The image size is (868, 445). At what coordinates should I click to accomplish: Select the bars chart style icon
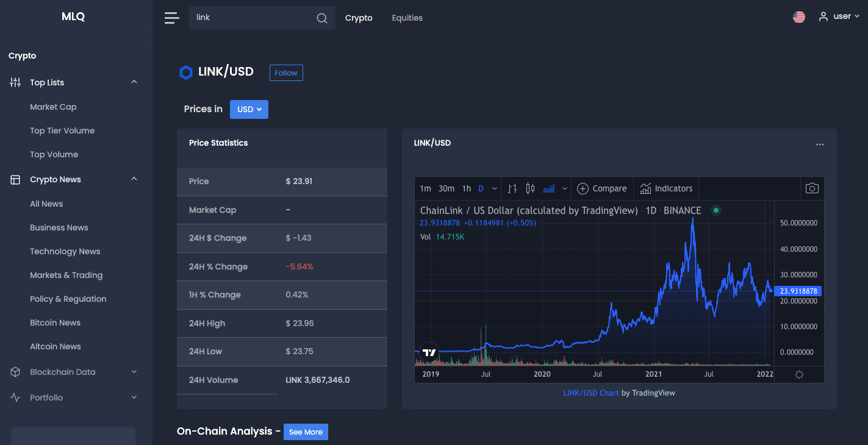click(512, 188)
